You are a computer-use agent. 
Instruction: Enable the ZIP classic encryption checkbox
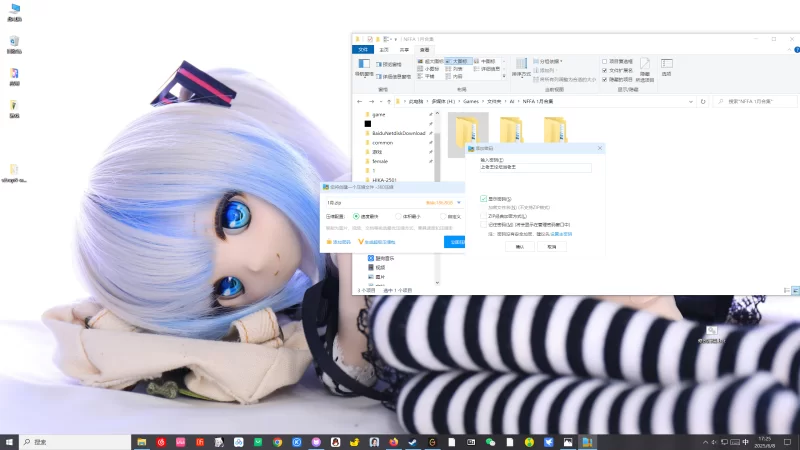pyautogui.click(x=484, y=215)
